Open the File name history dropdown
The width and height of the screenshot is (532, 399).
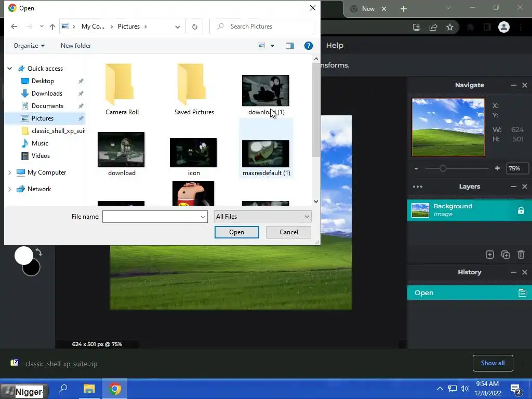click(203, 217)
